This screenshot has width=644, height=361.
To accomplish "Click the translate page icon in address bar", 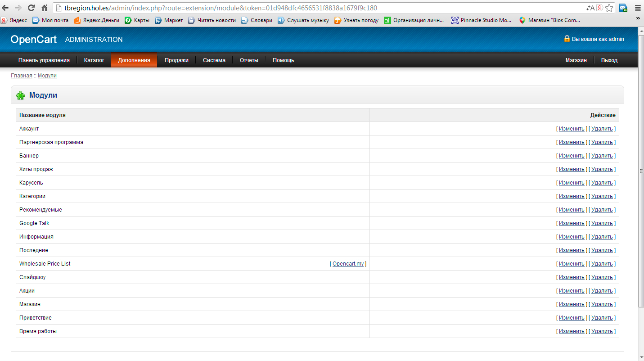I will click(590, 8).
